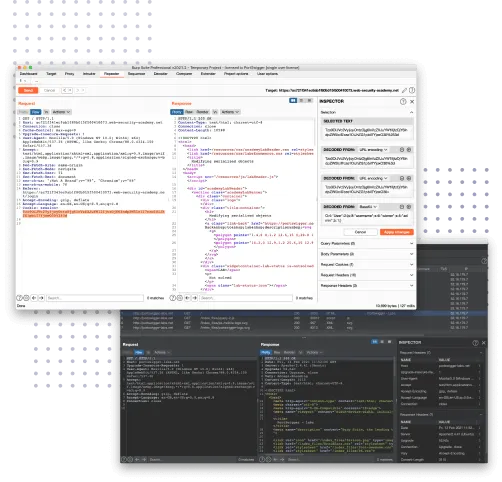Open the Inspector help icon
502x482 pixels.
click(x=403, y=102)
